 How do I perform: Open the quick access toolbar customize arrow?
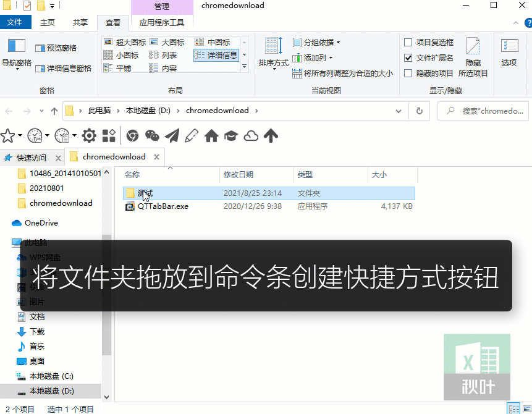tap(53, 6)
